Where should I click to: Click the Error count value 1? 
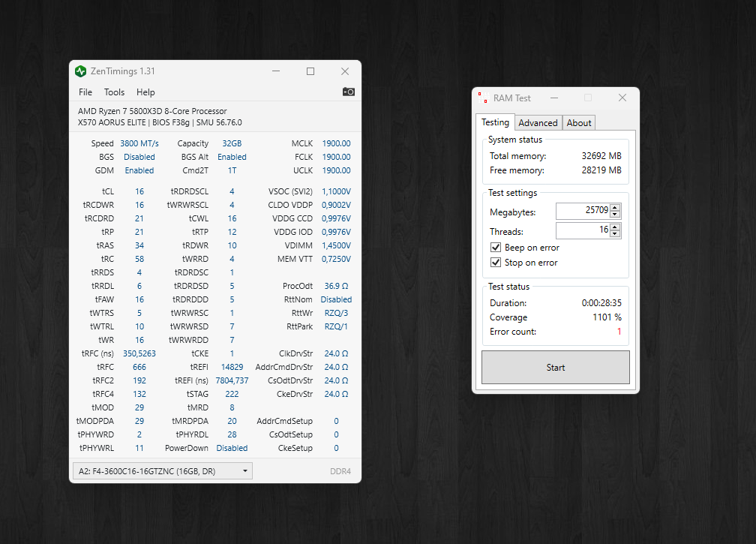click(619, 332)
